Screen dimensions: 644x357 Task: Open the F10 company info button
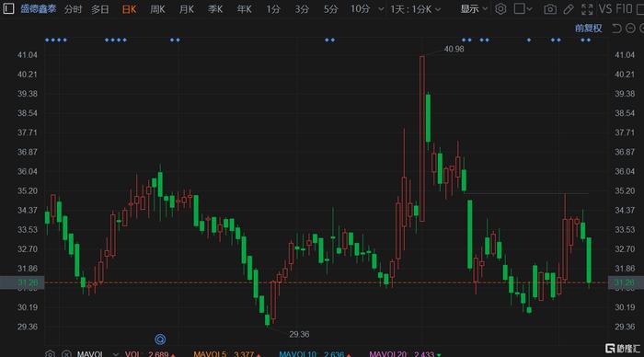pyautogui.click(x=624, y=8)
